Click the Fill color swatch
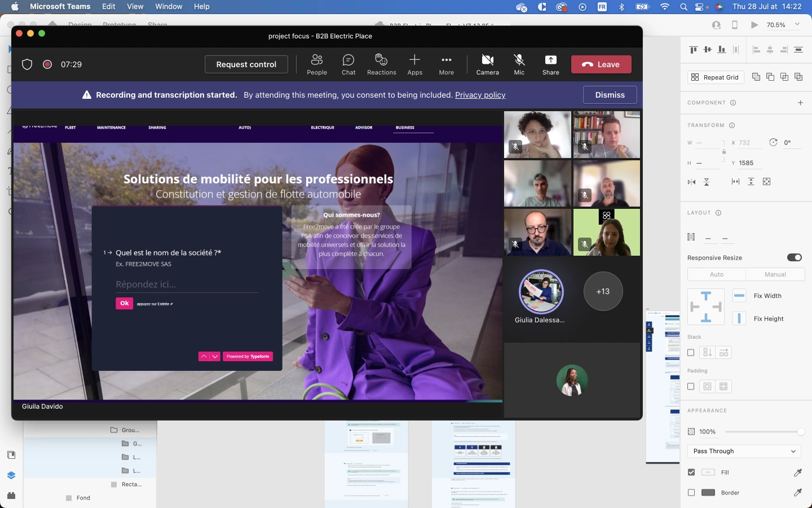This screenshot has height=508, width=812. click(x=708, y=472)
